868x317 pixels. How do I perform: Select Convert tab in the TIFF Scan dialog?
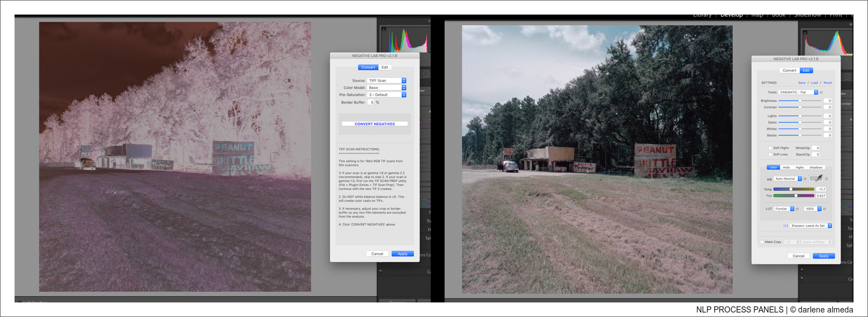click(x=368, y=67)
